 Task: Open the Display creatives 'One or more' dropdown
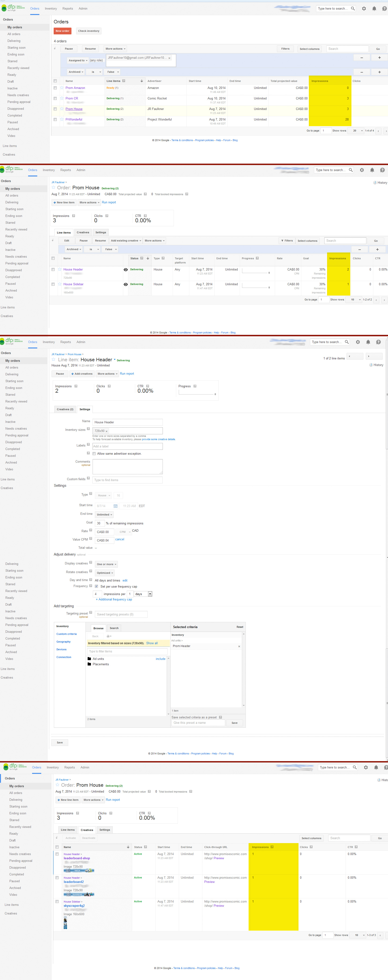coord(106,564)
